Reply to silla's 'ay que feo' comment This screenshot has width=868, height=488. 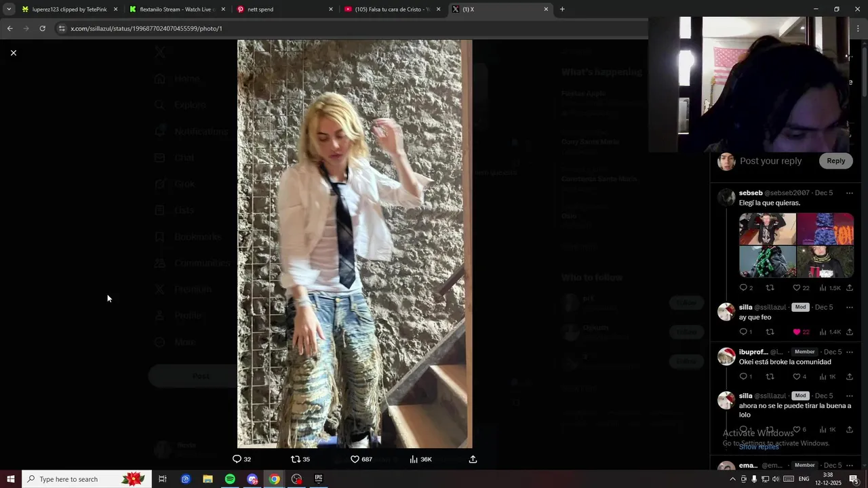click(743, 331)
